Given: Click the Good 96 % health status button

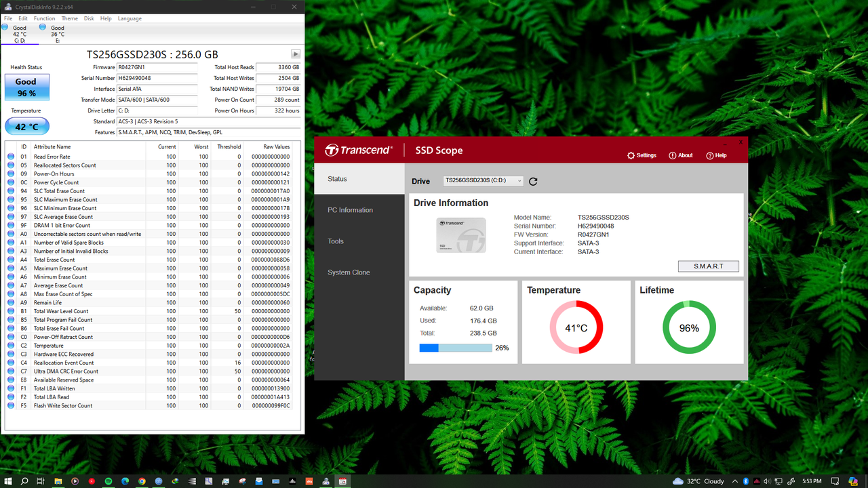Looking at the screenshot, I should (x=26, y=87).
